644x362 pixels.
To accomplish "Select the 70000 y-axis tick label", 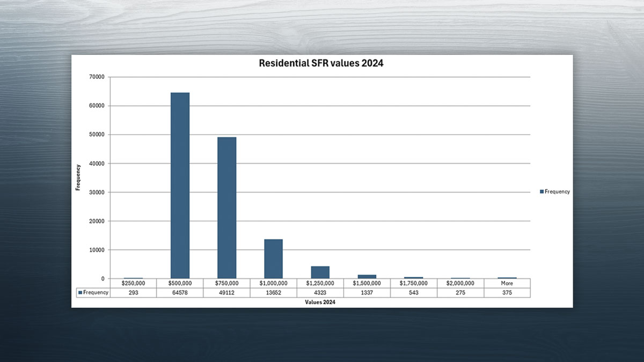I will (97, 77).
